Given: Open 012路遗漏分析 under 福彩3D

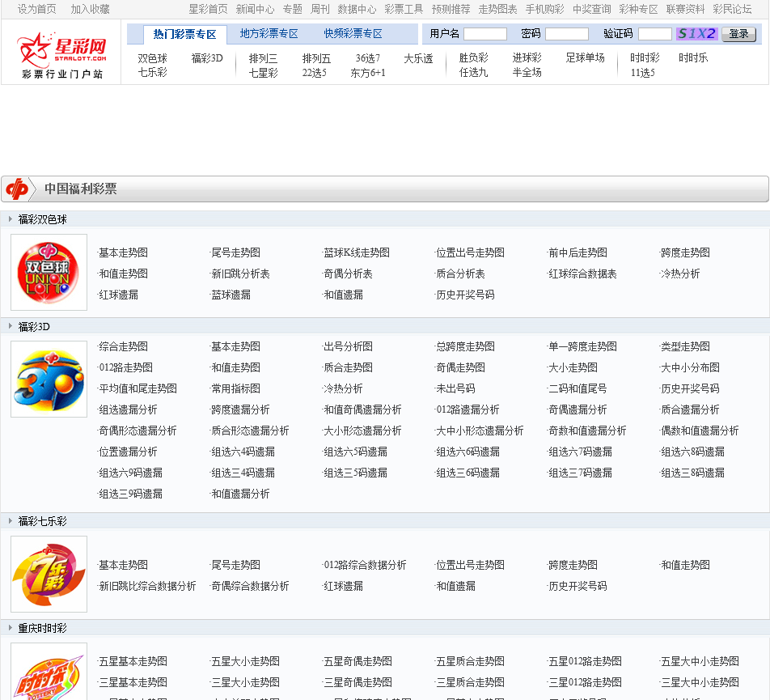Looking at the screenshot, I should (467, 409).
